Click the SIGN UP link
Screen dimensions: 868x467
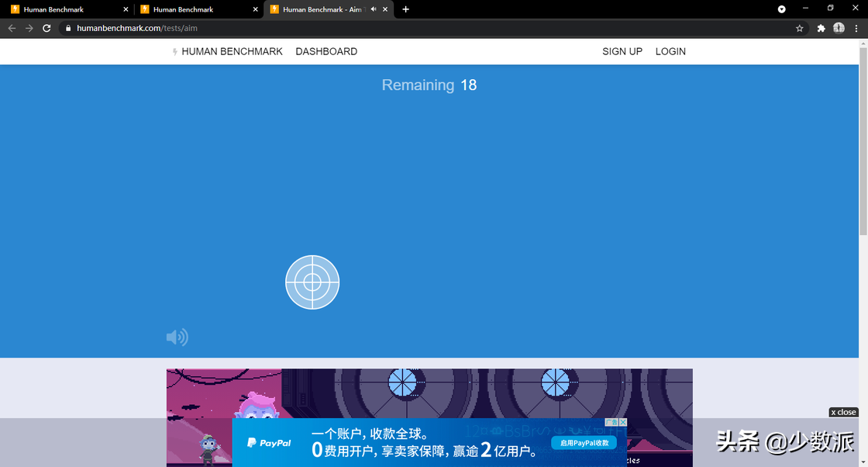click(622, 51)
